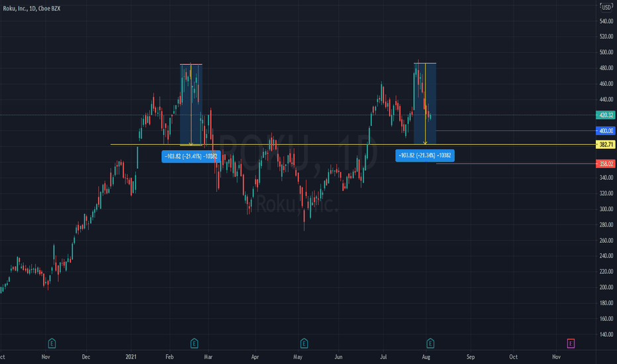Screen dimensions: 617x364
Task: Click the Aug label on time axis
Action: coord(426,357)
